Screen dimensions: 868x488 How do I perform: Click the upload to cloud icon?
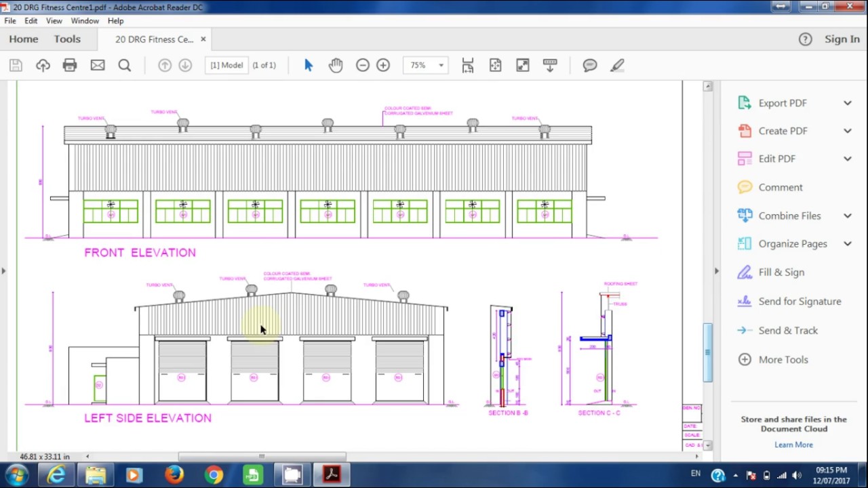43,65
